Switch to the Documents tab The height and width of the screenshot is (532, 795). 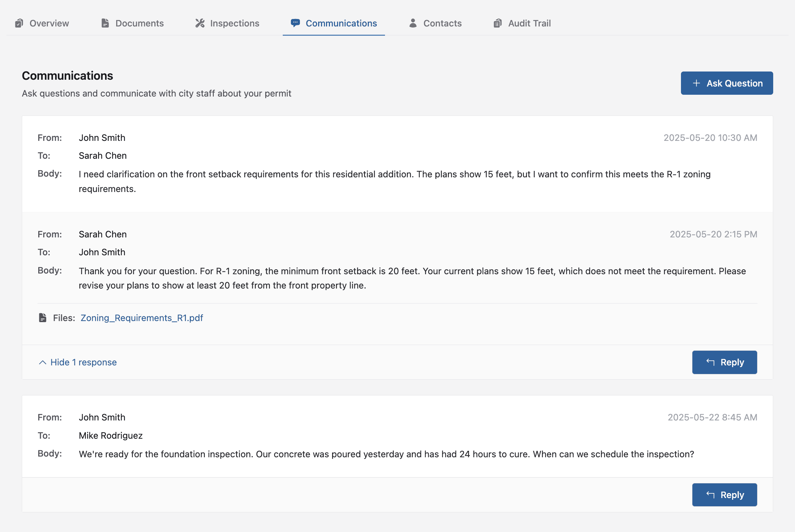(139, 23)
